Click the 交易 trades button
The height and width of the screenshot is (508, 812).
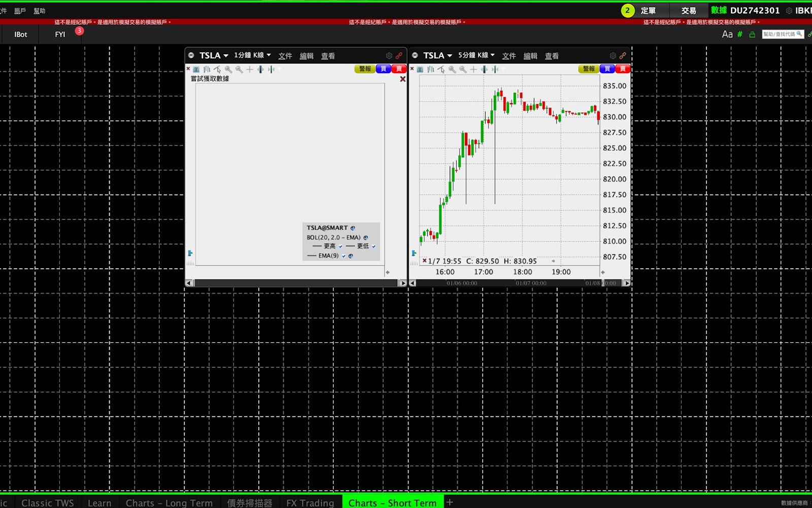click(689, 10)
